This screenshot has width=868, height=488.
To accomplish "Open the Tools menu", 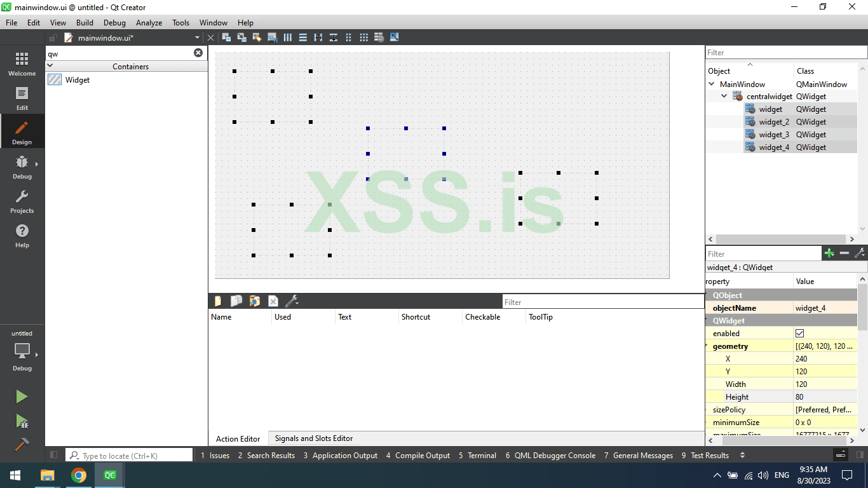I will pos(180,22).
